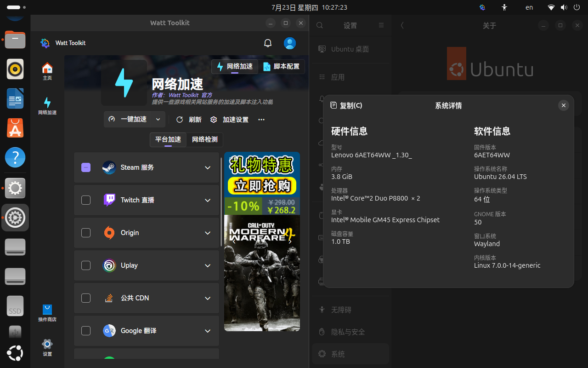Show next banner with right arrow

(290, 241)
